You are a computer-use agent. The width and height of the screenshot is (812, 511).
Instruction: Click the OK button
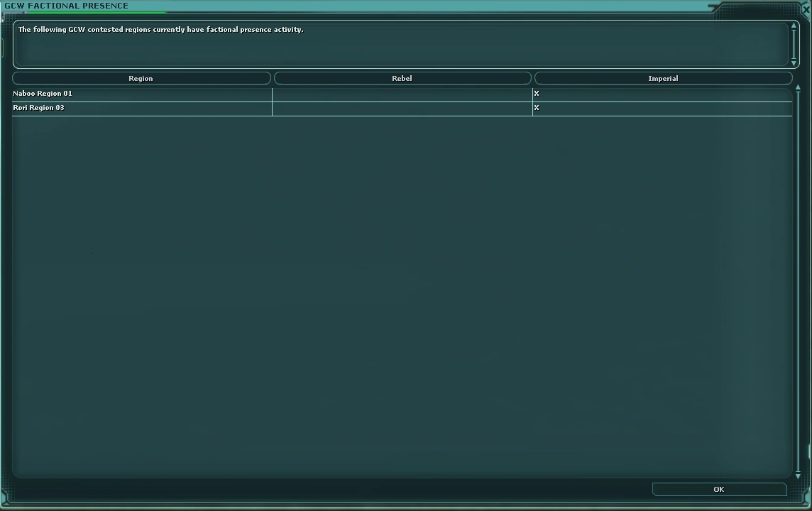coord(719,489)
